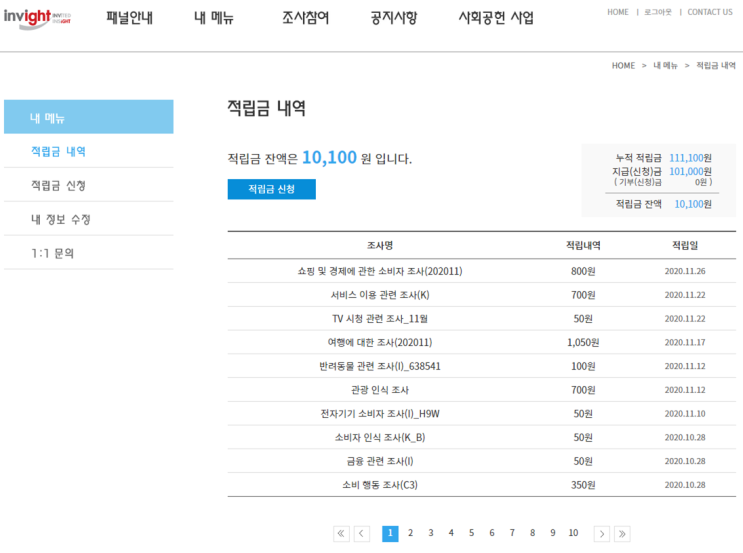This screenshot has height=553, width=743.
Task: Click the invight logo
Action: coord(37,18)
